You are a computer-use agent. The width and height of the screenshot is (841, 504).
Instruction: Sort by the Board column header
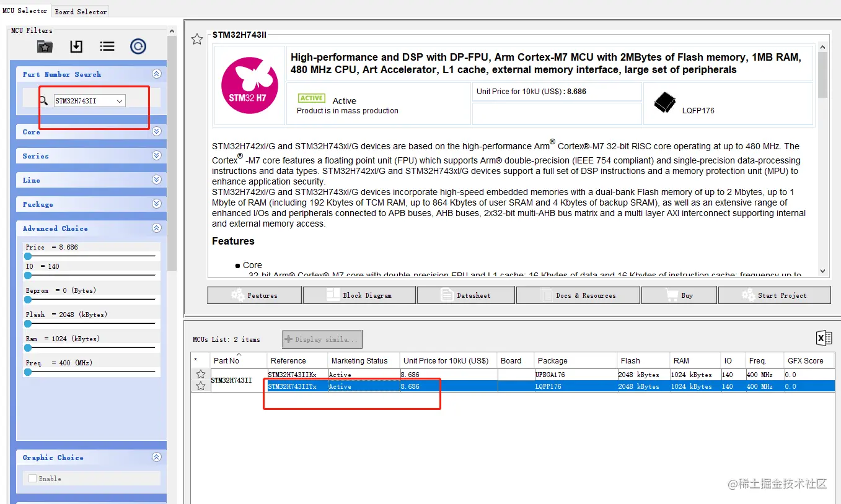coord(516,360)
